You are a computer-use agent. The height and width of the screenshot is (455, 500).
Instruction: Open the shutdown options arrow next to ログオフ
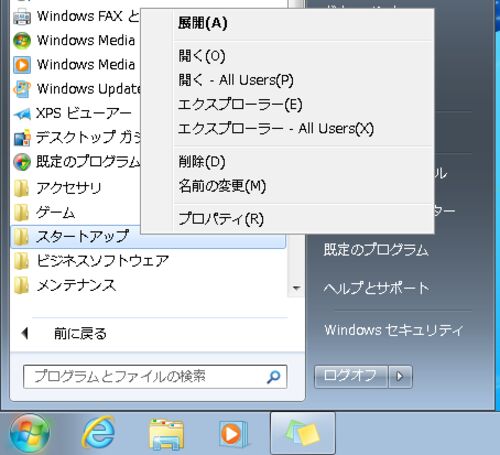[400, 377]
